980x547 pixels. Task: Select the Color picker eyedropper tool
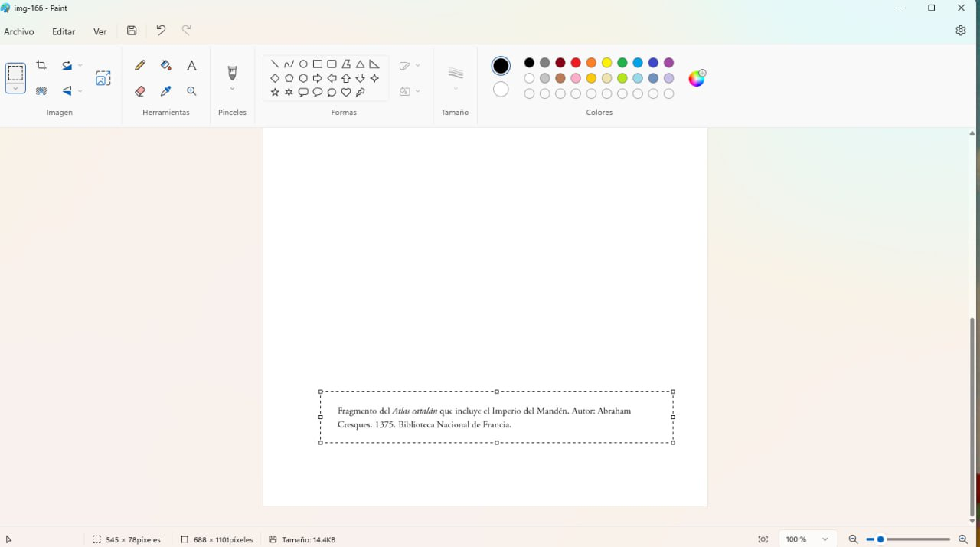tap(166, 91)
